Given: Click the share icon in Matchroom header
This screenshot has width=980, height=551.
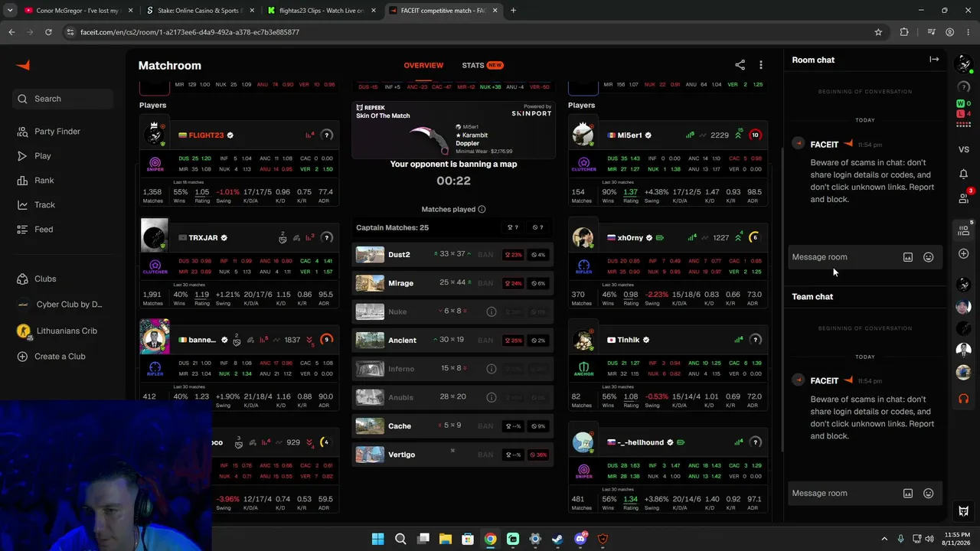Looking at the screenshot, I should [x=740, y=65].
